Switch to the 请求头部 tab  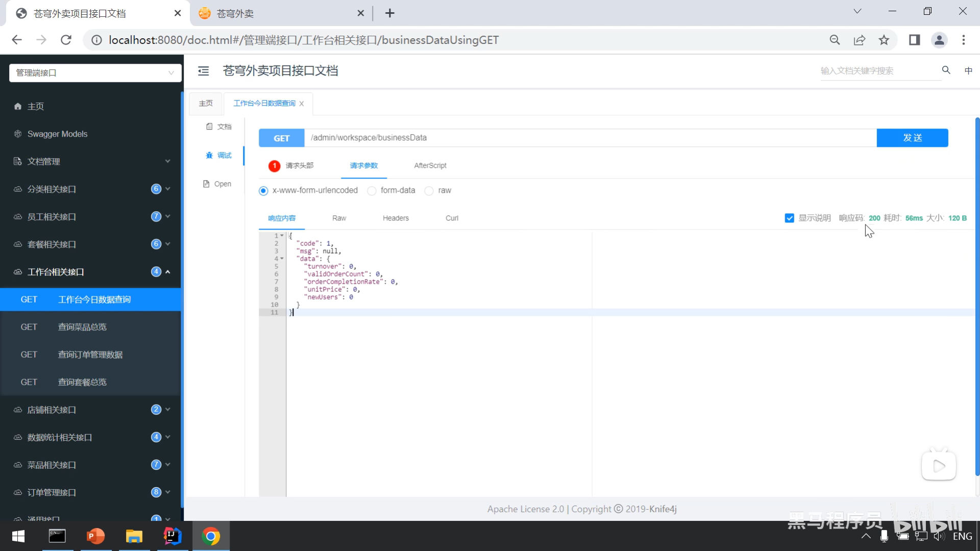click(x=299, y=166)
